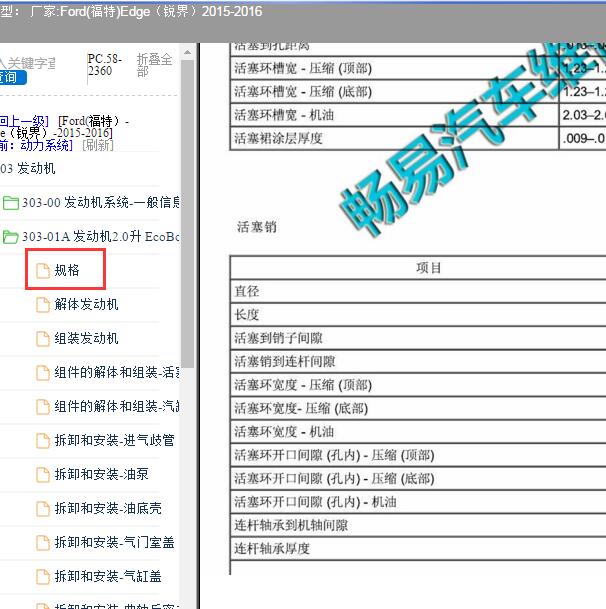This screenshot has width=606, height=609.
Task: Click the 项目 table header
Action: (x=428, y=268)
